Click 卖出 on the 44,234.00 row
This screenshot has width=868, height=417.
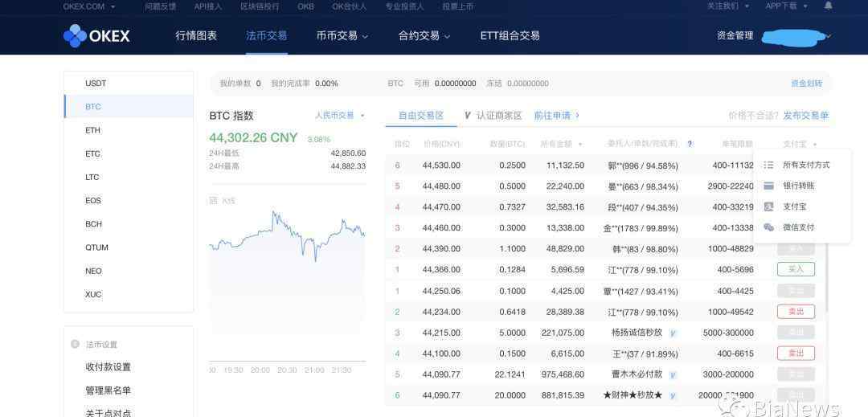(x=796, y=312)
